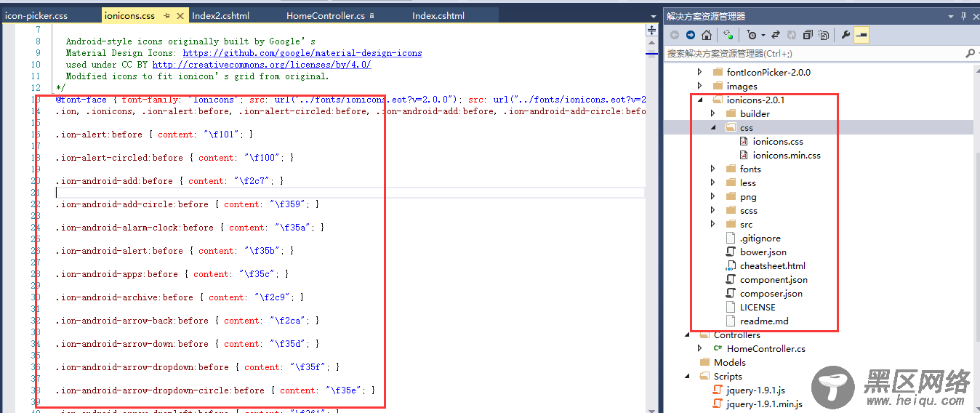Click the builder folder icon
The width and height of the screenshot is (980, 413).
tap(731, 113)
